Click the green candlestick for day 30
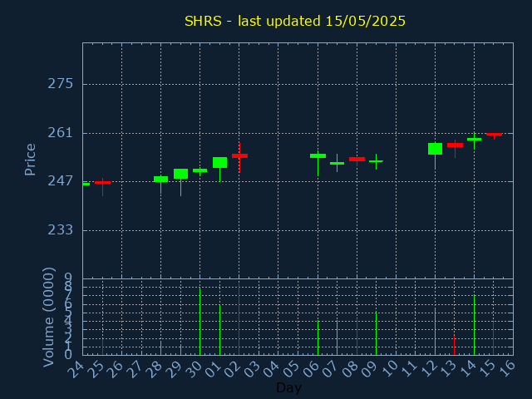532x399 pixels. pos(199,170)
